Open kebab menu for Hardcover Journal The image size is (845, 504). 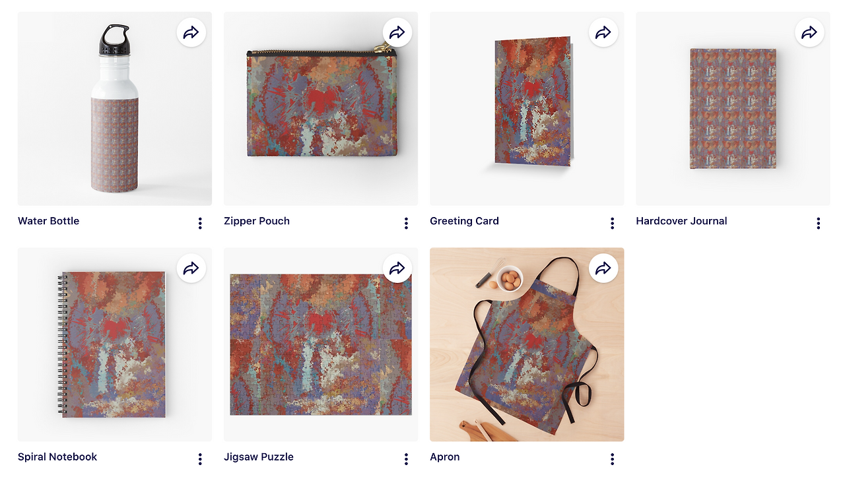click(818, 224)
